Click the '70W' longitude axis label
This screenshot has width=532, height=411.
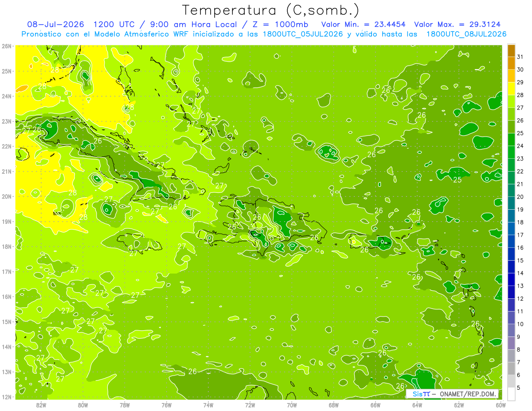pos(292,405)
